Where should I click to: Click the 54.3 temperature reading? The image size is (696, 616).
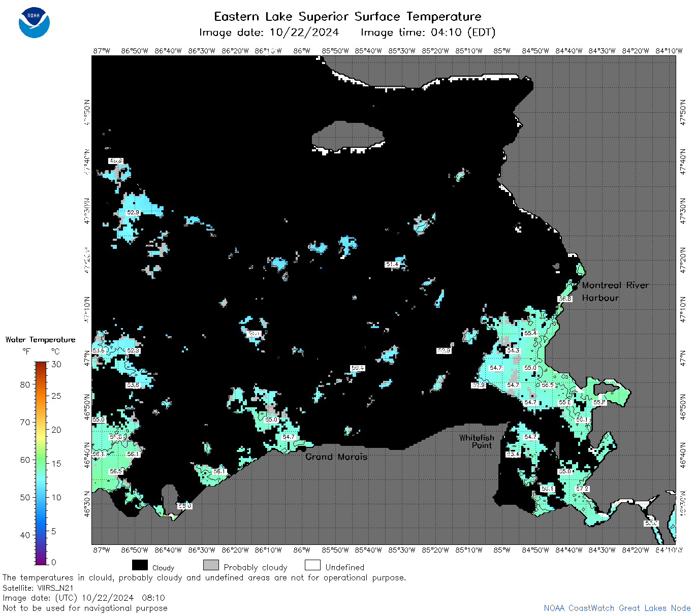click(x=513, y=350)
